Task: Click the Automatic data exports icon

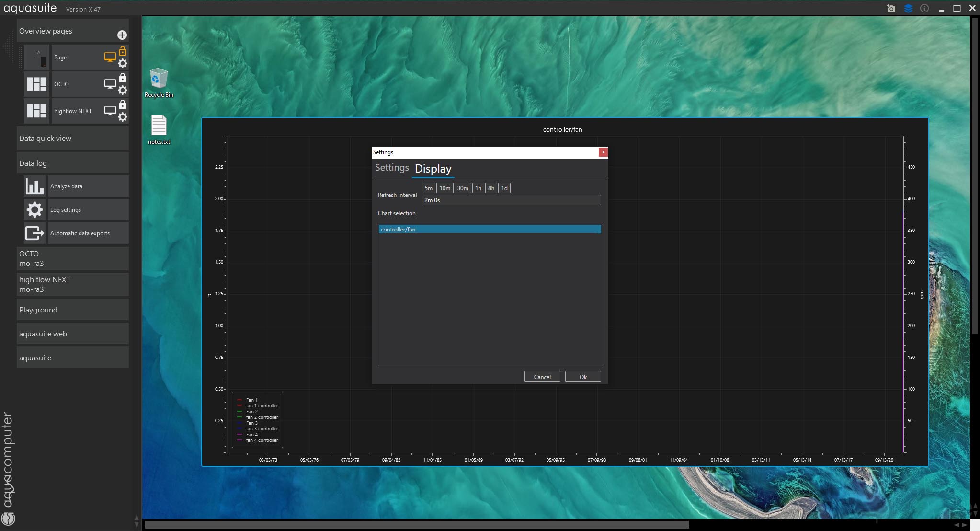Action: point(34,233)
